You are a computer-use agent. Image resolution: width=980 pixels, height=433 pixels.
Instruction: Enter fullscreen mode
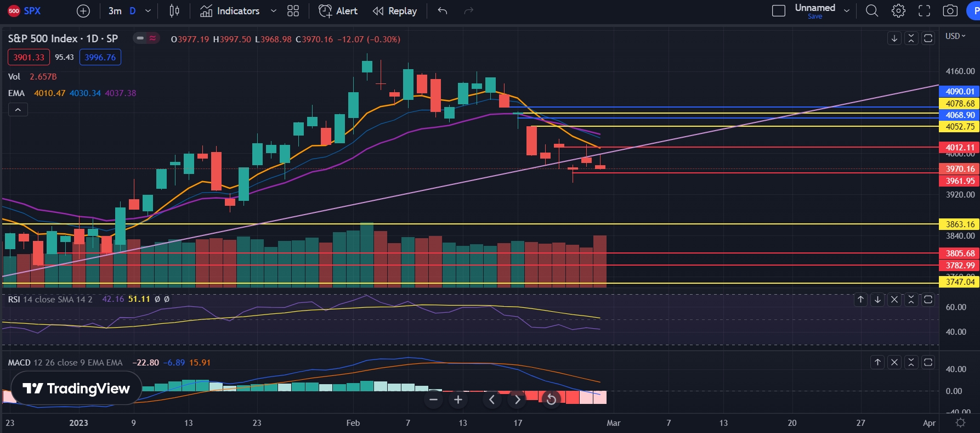(x=925, y=11)
